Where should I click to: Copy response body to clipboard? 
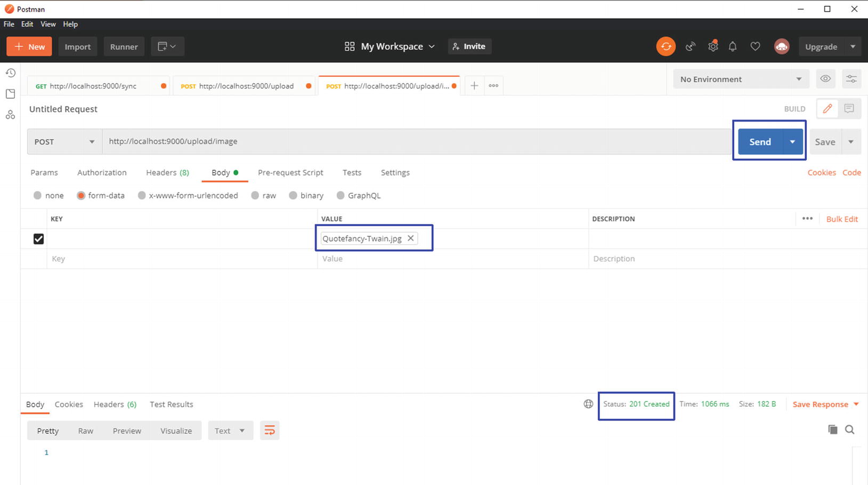click(x=832, y=430)
